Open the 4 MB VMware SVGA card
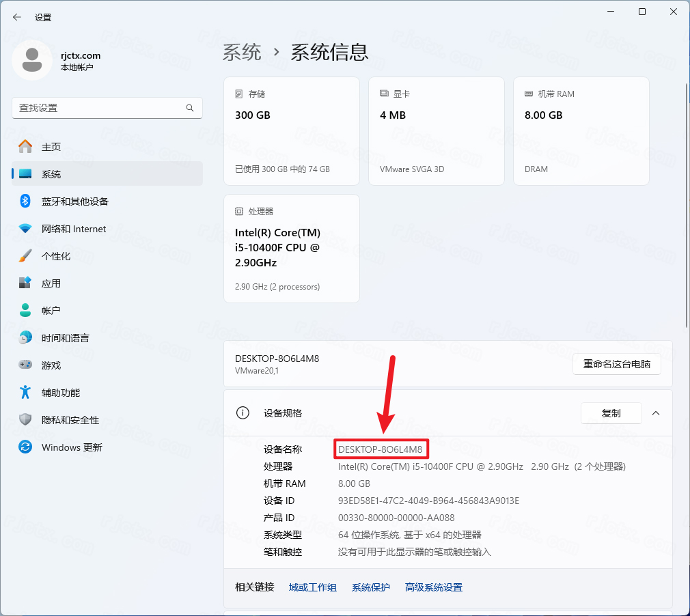 (436, 131)
